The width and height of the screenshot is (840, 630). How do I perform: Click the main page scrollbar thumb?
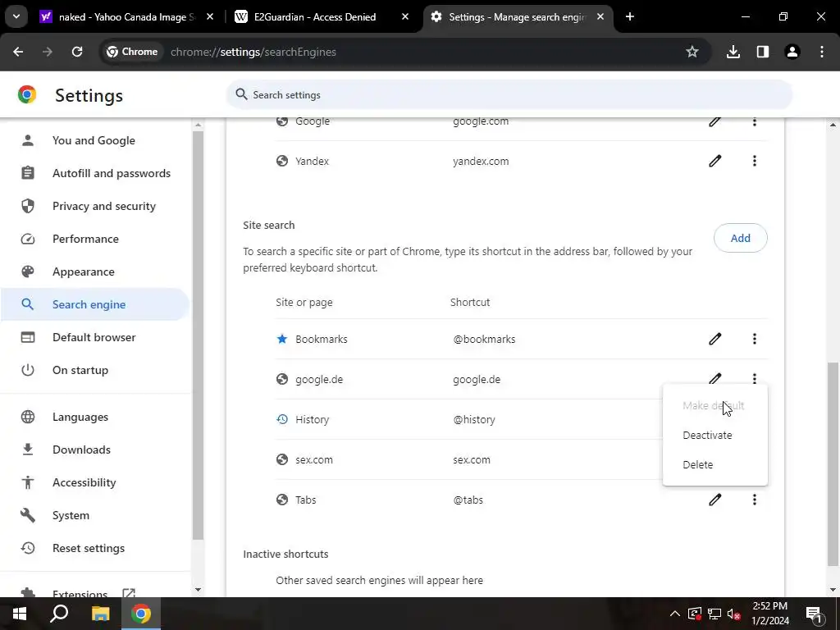[833, 464]
